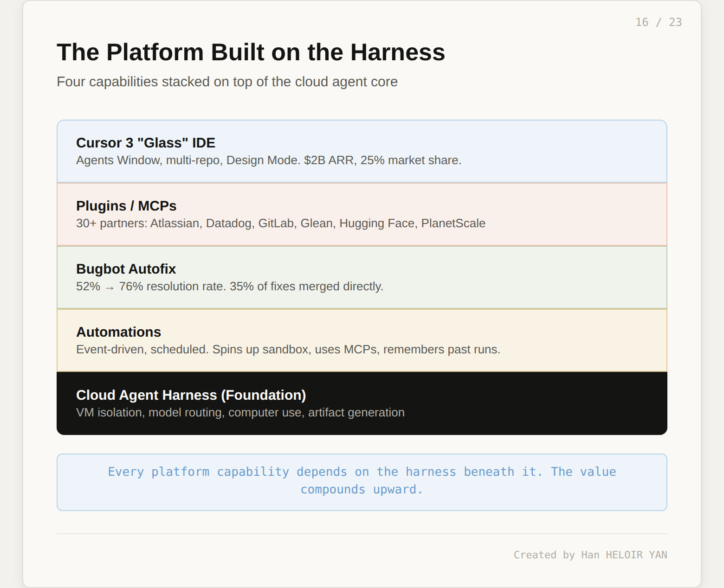Click the "Created by Han HELOIR YAN" credit

(x=590, y=555)
